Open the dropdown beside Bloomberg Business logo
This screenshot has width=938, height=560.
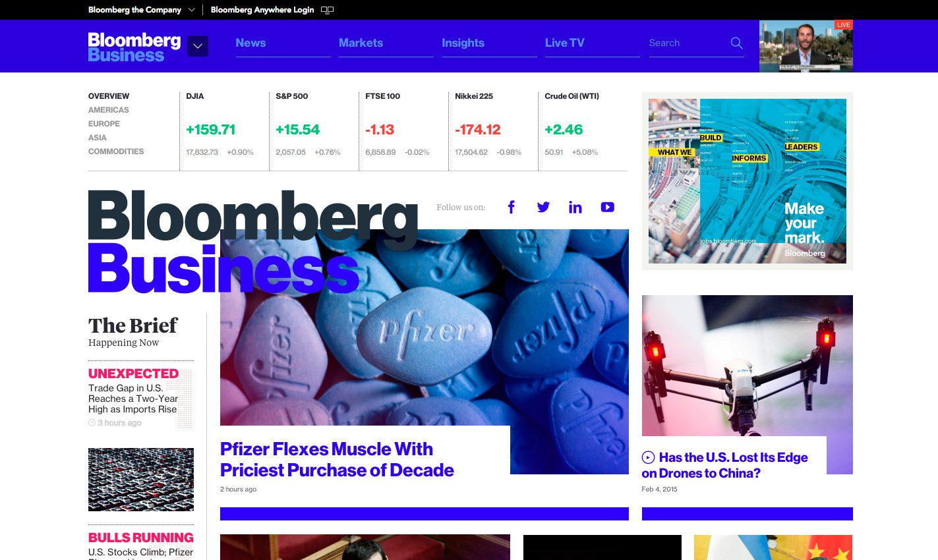coord(198,46)
